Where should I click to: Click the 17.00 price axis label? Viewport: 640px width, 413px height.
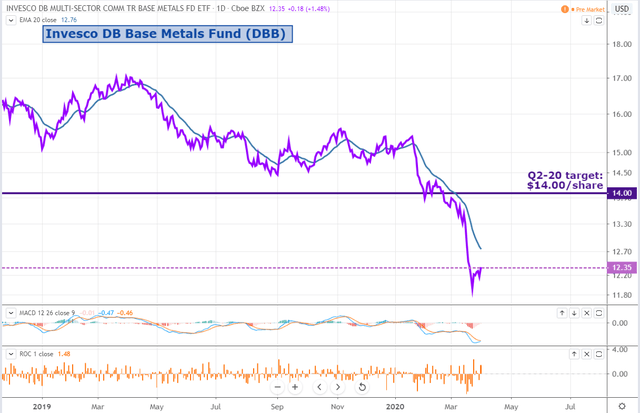tap(622, 78)
